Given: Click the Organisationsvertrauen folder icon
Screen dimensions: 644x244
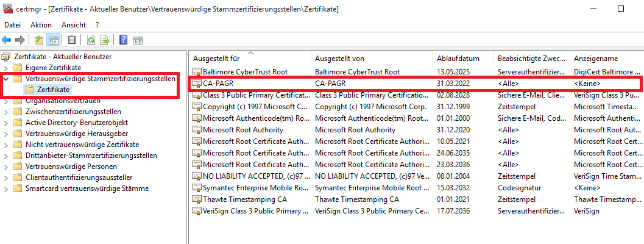Looking at the screenshot, I should pyautogui.click(x=17, y=101).
